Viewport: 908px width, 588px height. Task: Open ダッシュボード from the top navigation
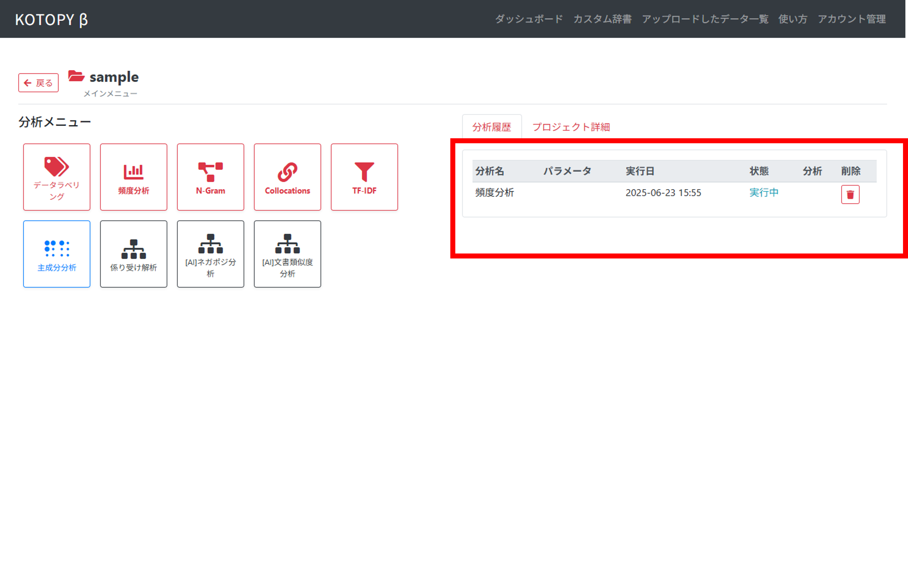tap(529, 19)
